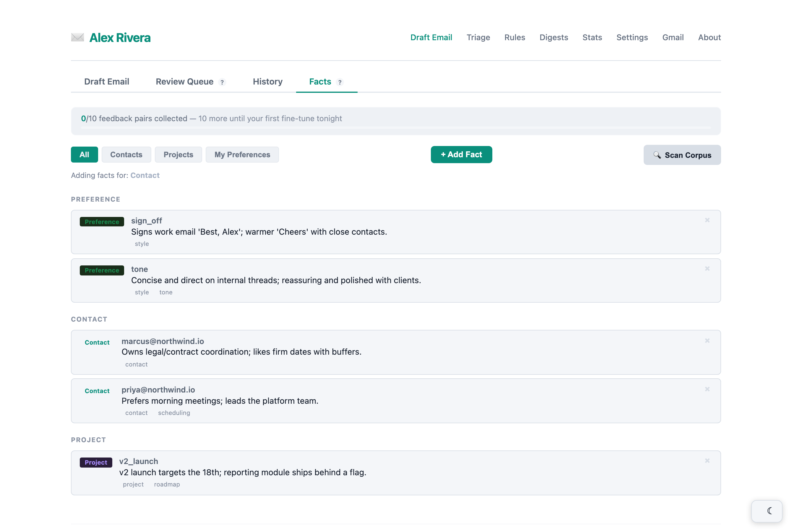792x532 pixels.
Task: Click the CONTACT section heading
Action: tap(89, 319)
